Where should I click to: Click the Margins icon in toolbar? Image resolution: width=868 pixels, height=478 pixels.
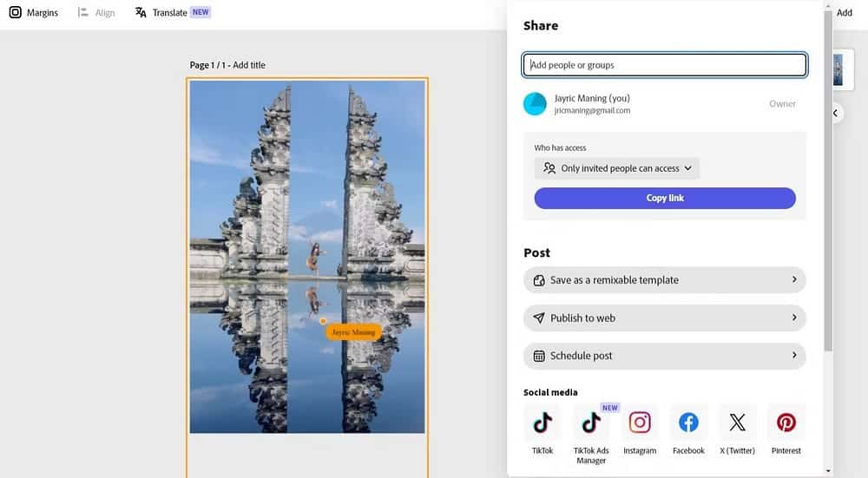click(x=15, y=13)
